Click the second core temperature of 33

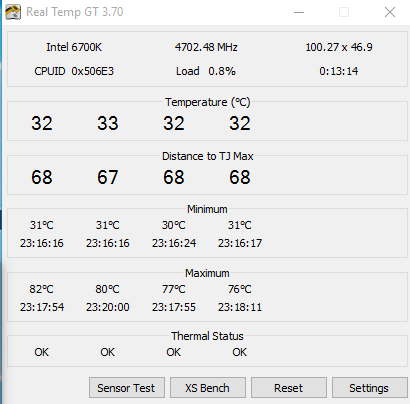pyautogui.click(x=108, y=123)
